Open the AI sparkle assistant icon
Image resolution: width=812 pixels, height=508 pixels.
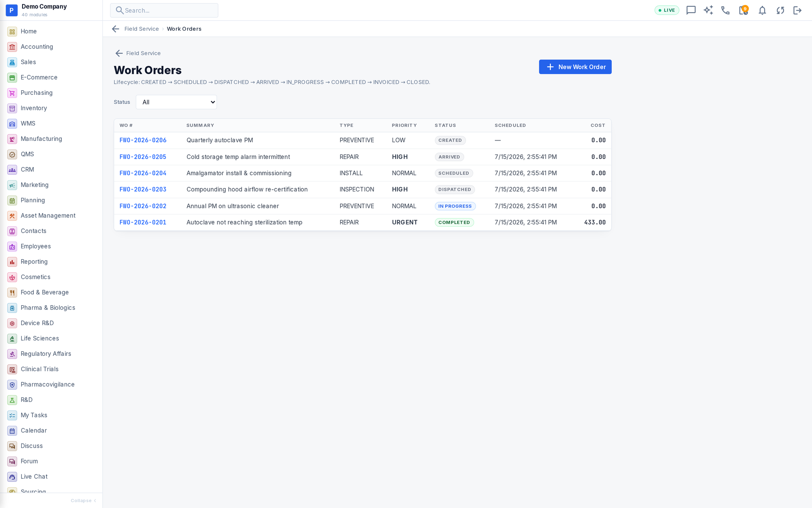(x=708, y=10)
